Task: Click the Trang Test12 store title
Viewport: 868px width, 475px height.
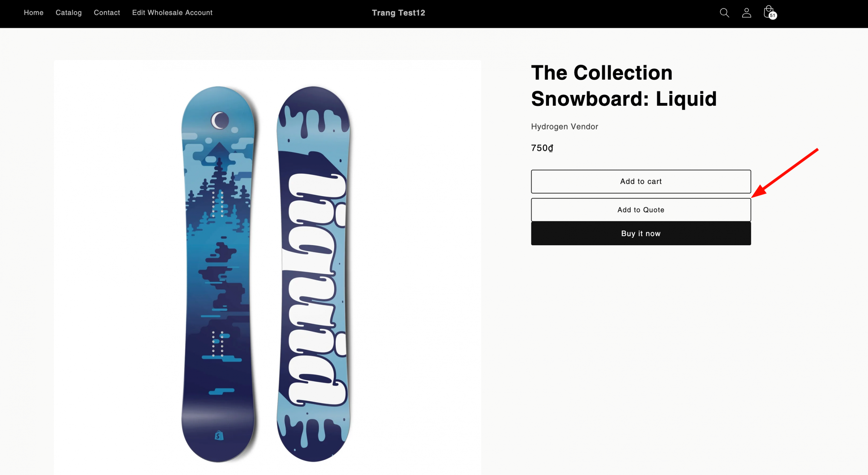Action: point(398,13)
